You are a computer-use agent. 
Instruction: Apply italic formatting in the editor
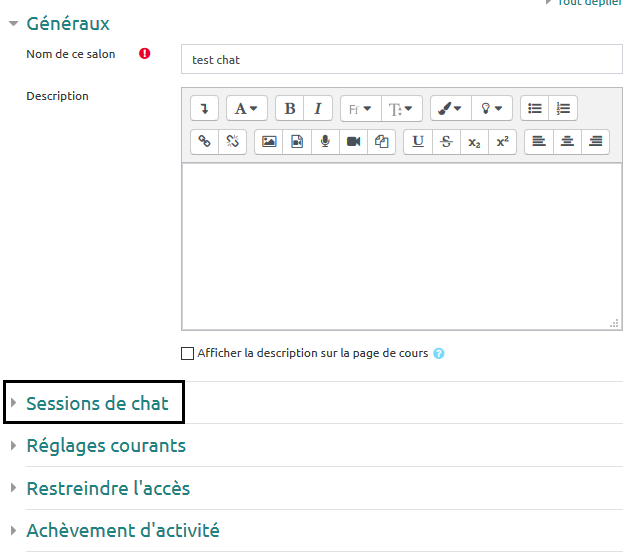(318, 109)
